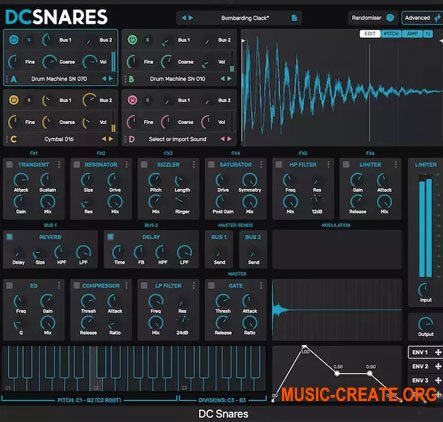The image size is (443, 422).
Task: Click Select or Import Sound for layer D
Action: tap(177, 139)
